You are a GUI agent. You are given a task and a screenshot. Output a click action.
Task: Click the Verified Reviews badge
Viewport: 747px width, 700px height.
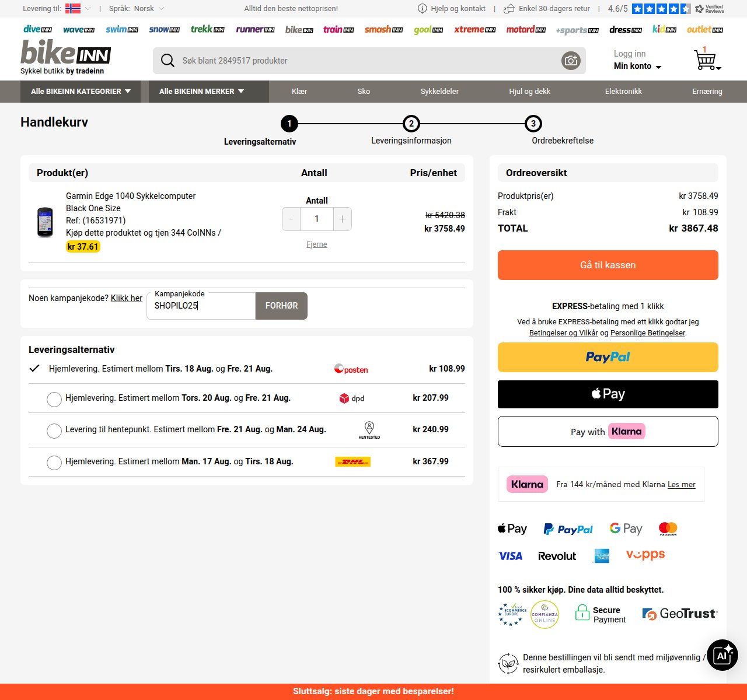tap(710, 8)
